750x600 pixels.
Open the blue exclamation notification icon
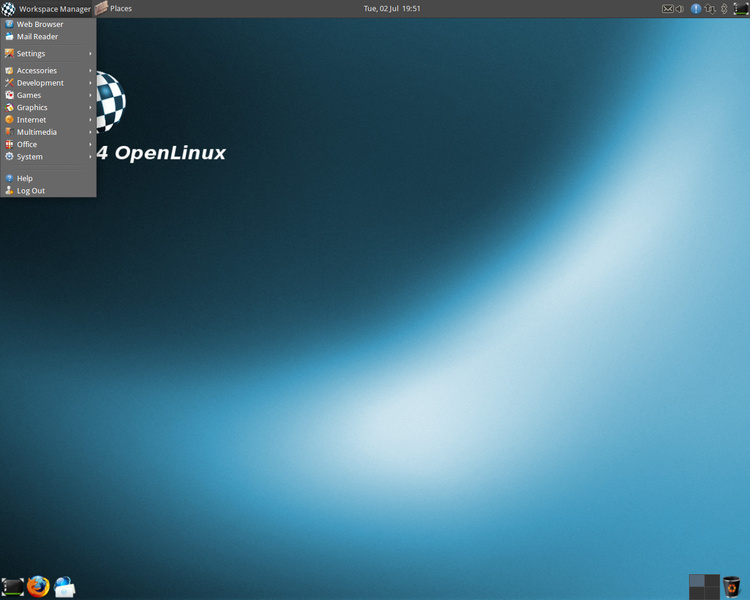(x=696, y=9)
